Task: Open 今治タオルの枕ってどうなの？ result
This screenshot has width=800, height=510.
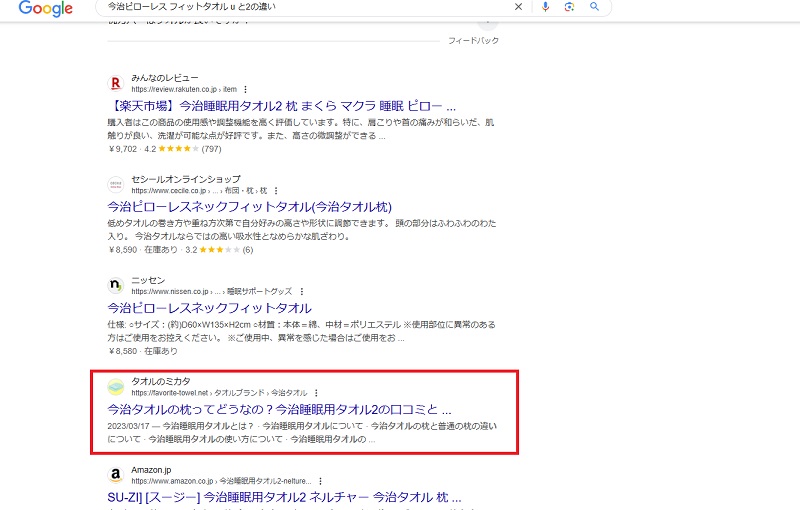Action: point(280,410)
